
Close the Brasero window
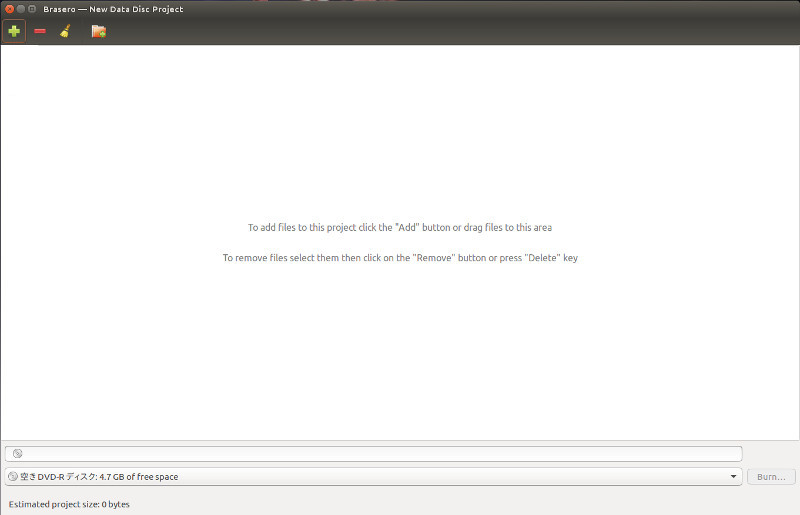[x=9, y=9]
